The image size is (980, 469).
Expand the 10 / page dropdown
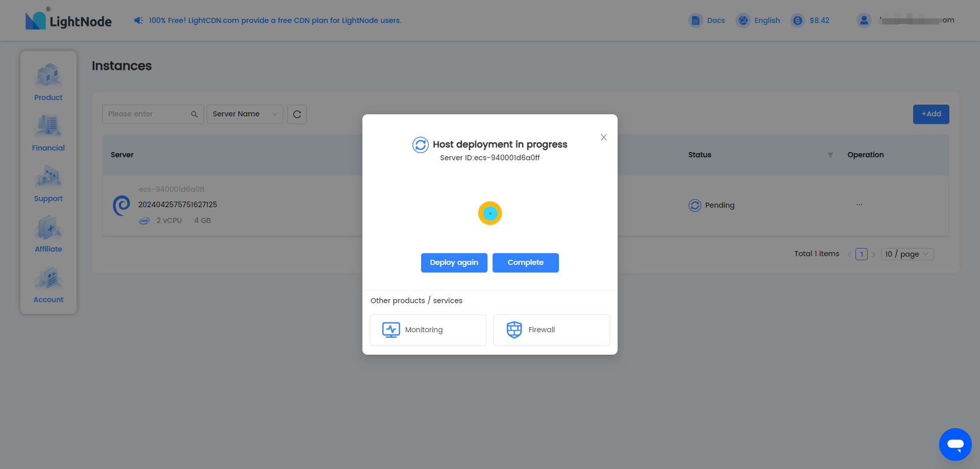pyautogui.click(x=908, y=254)
